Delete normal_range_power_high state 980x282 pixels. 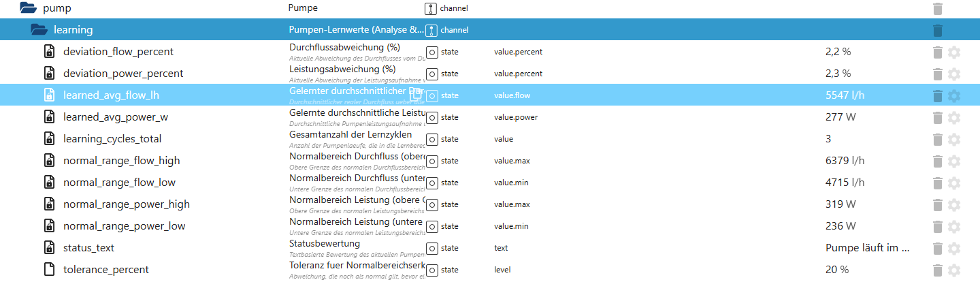click(938, 204)
